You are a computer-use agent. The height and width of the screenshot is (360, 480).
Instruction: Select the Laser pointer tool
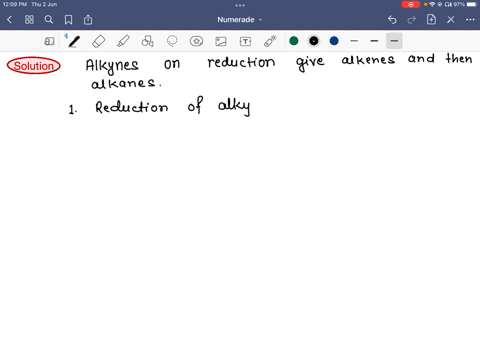tap(270, 41)
